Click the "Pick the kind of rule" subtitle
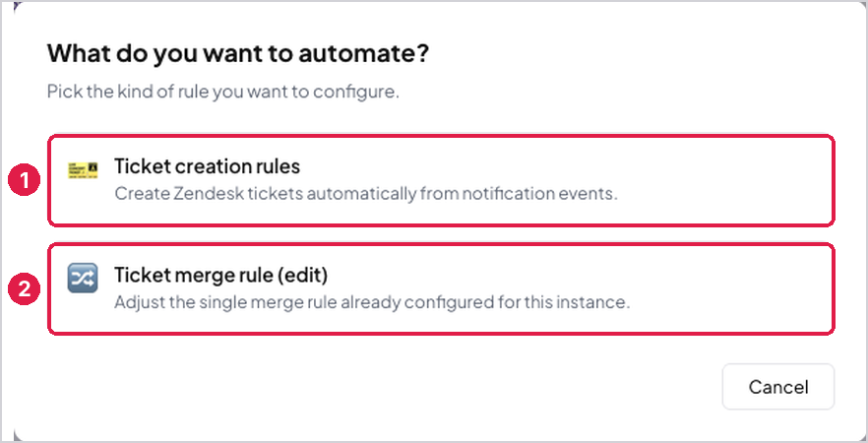The height and width of the screenshot is (443, 868). [x=223, y=92]
